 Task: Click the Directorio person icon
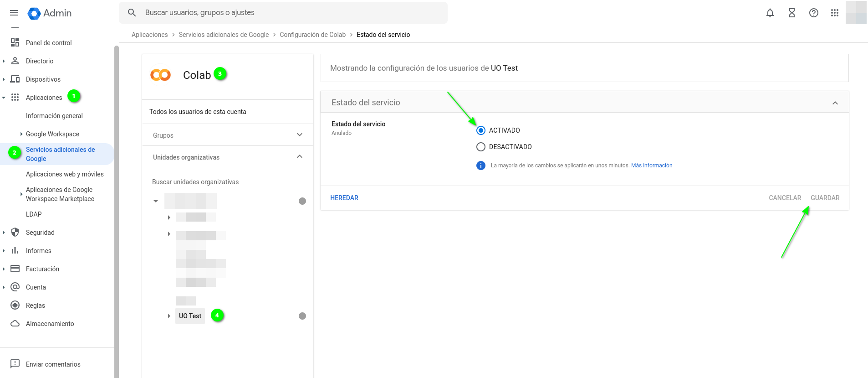point(15,61)
